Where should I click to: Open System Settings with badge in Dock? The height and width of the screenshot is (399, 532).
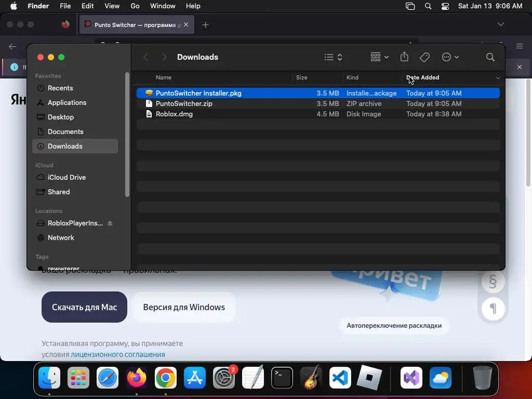(224, 378)
